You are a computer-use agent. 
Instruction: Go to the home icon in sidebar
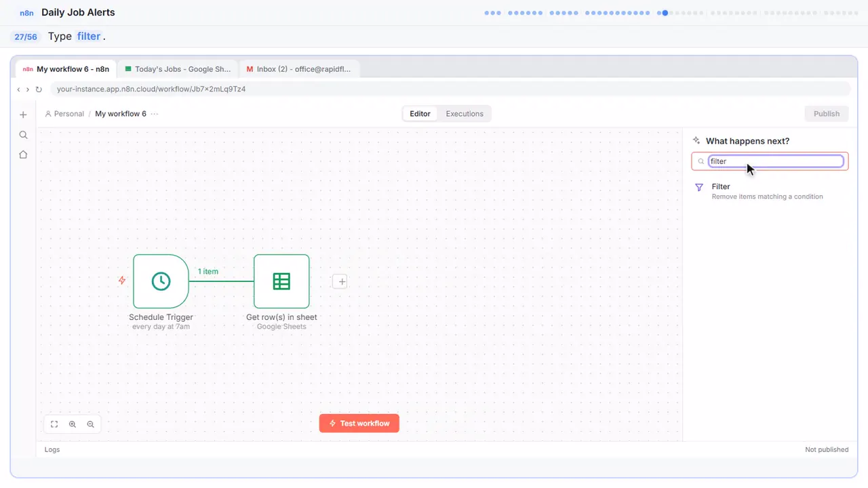tap(23, 155)
